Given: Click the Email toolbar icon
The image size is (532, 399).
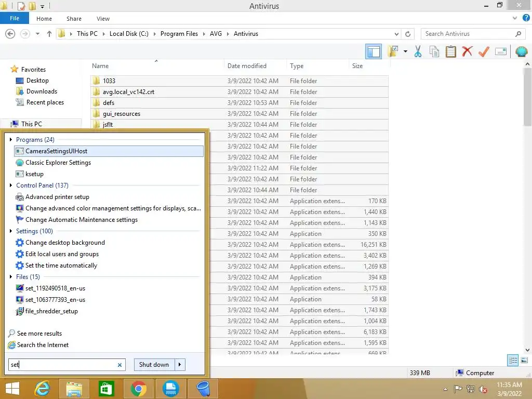Looking at the screenshot, I should tap(500, 52).
